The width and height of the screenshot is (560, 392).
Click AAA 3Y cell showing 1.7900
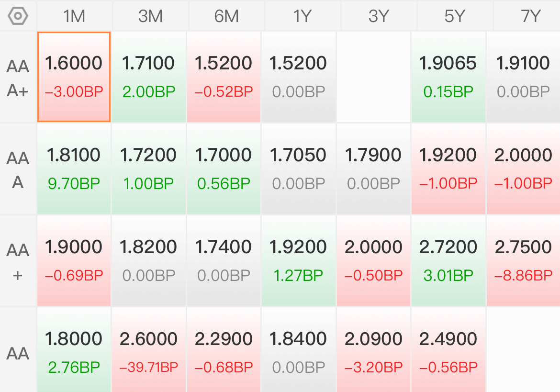[x=373, y=168]
